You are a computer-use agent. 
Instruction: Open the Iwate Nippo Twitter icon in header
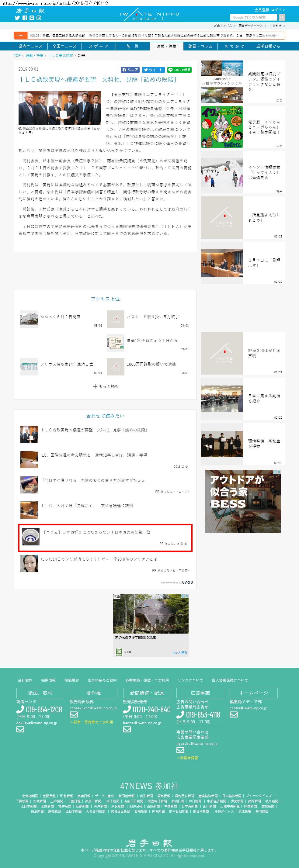(18, 18)
